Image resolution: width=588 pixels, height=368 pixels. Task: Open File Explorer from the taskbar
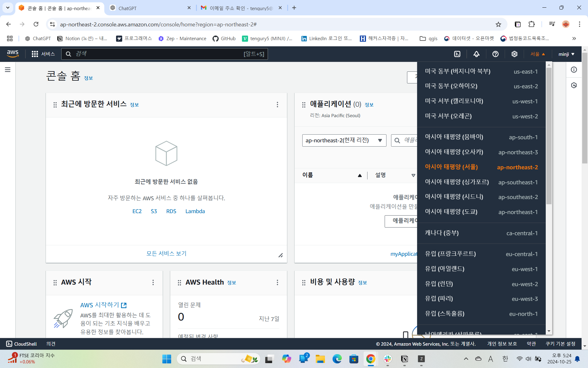tap(320, 359)
